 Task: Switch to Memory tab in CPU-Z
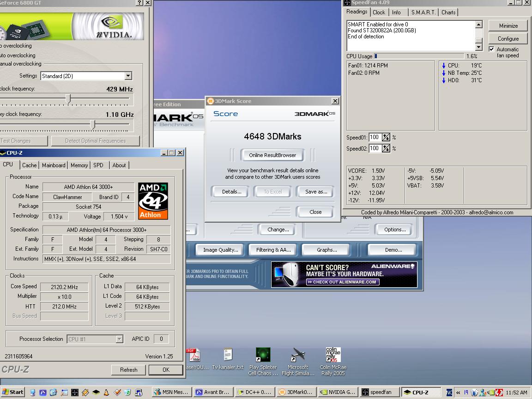pyautogui.click(x=79, y=165)
